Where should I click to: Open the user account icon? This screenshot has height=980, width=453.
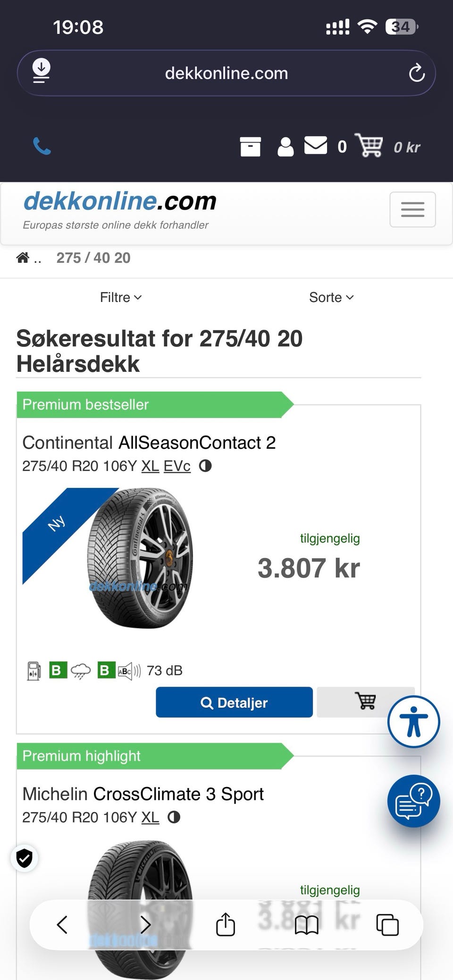[x=285, y=147]
